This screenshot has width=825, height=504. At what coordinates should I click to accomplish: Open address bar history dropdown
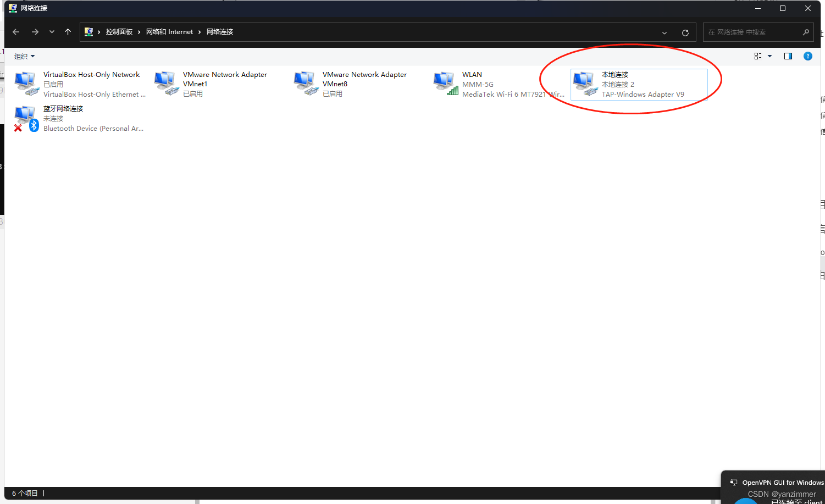[x=665, y=32]
